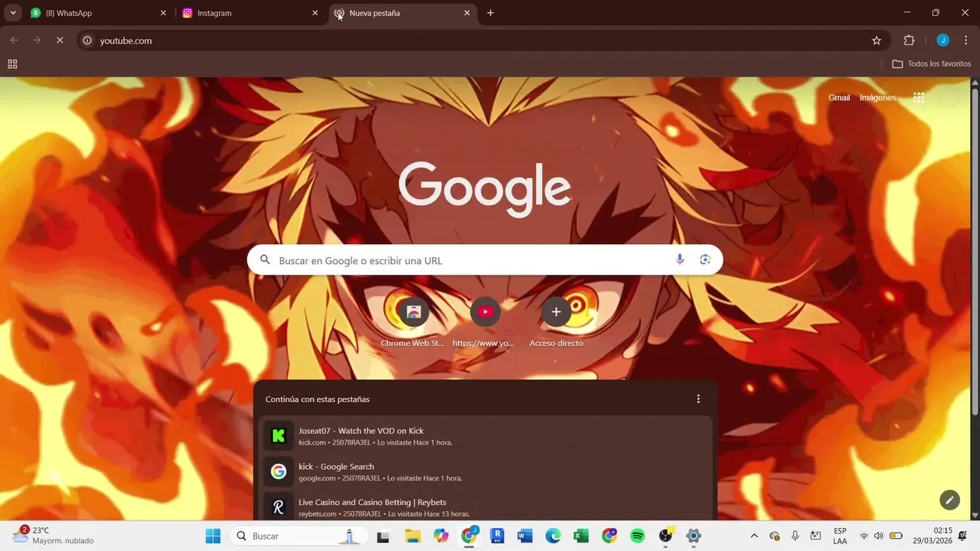Switch to the Instagram tab

pyautogui.click(x=250, y=13)
